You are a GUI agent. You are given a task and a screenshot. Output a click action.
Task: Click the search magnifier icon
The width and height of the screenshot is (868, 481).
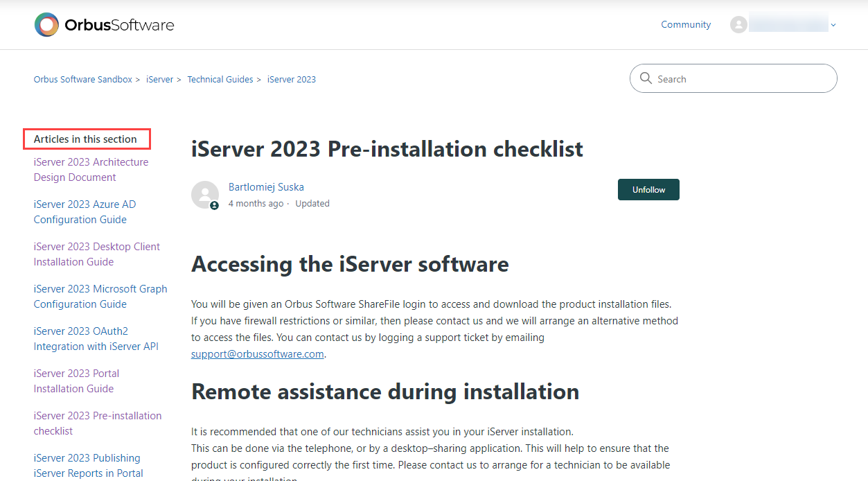tap(646, 78)
